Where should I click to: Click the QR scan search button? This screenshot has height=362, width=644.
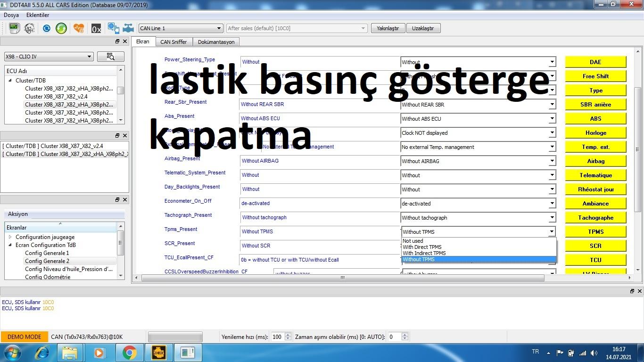[111, 57]
